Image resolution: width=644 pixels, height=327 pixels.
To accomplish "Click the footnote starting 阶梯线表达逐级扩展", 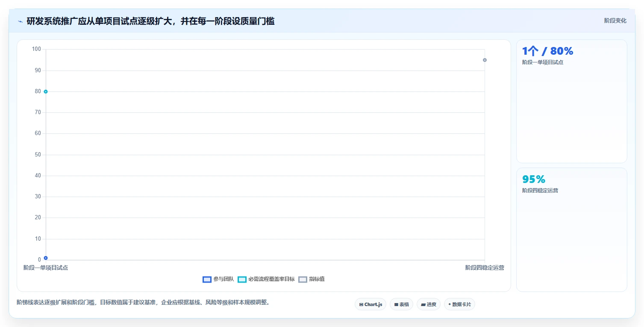I will 143,302.
